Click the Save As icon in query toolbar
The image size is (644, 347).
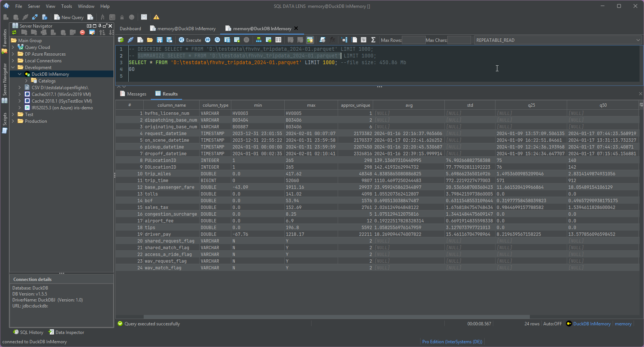click(x=169, y=40)
